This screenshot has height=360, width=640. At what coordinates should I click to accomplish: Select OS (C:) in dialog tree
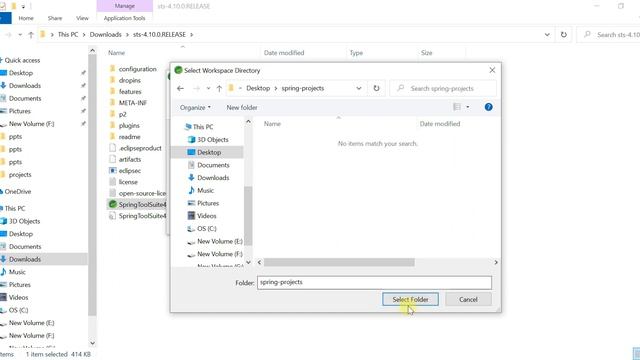coord(202,229)
